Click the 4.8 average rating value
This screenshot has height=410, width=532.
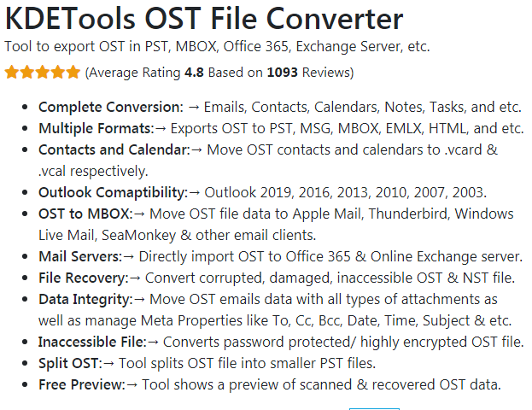point(194,73)
